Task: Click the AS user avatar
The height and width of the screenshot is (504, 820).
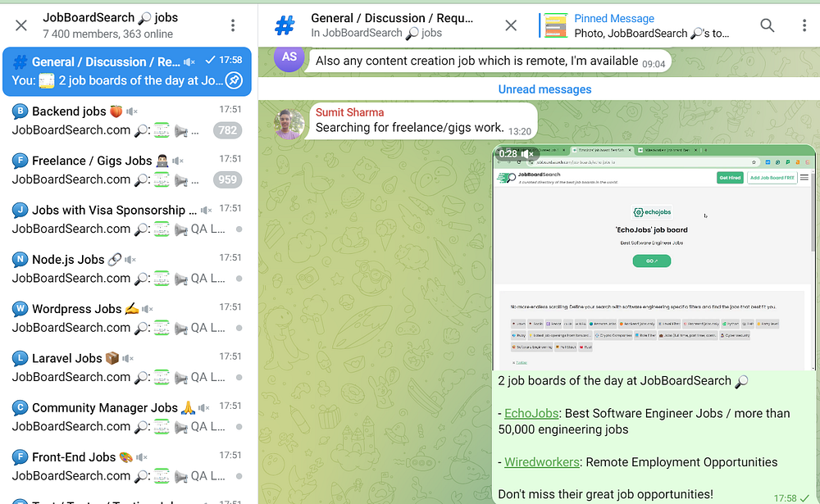Action: click(x=289, y=57)
